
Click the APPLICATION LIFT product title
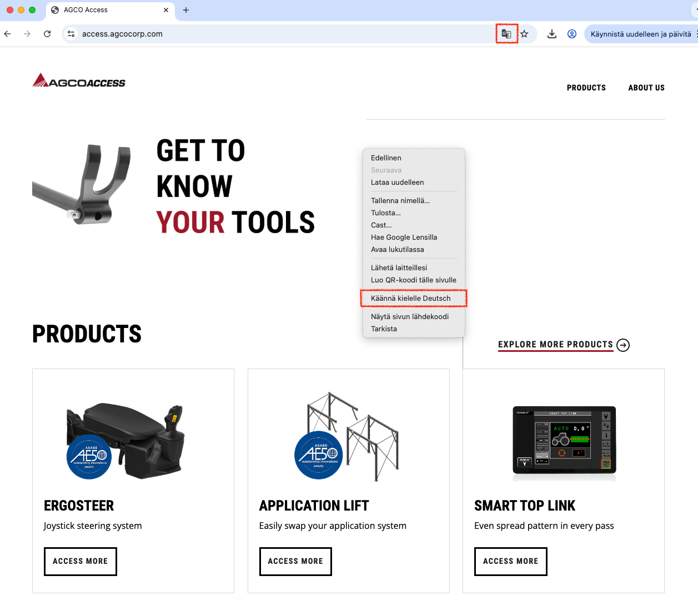pos(314,506)
